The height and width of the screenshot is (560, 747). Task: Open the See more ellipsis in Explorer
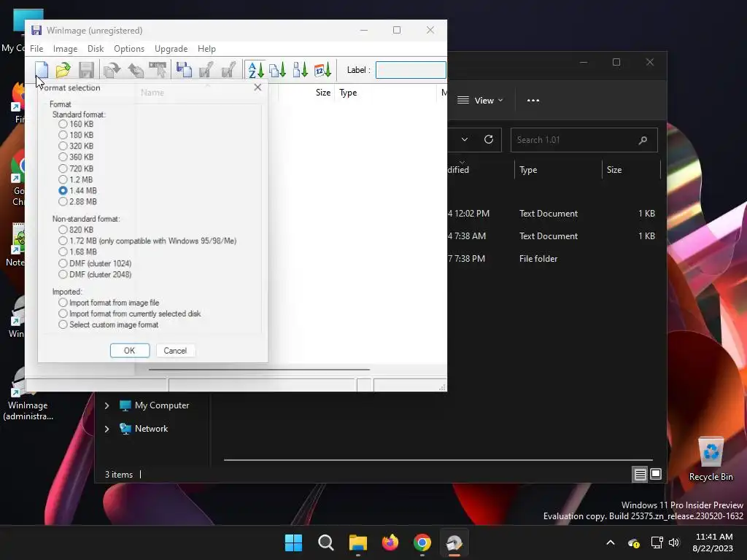tap(533, 101)
